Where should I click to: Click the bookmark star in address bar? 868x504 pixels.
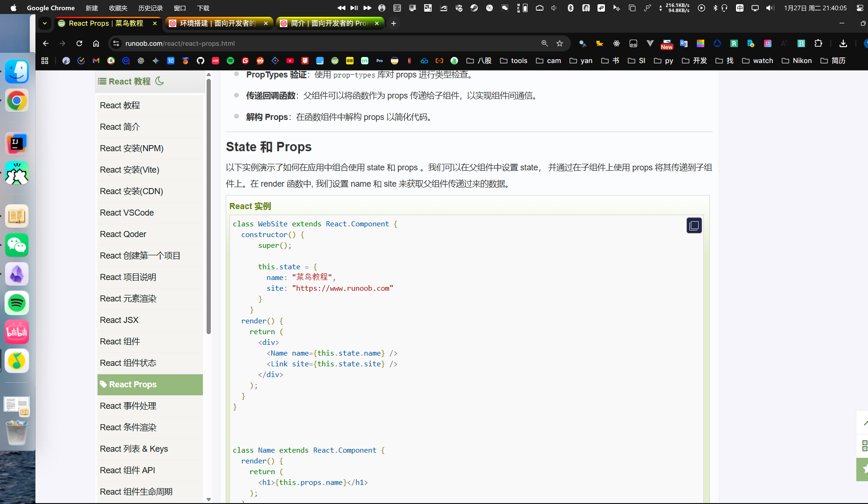pyautogui.click(x=560, y=43)
